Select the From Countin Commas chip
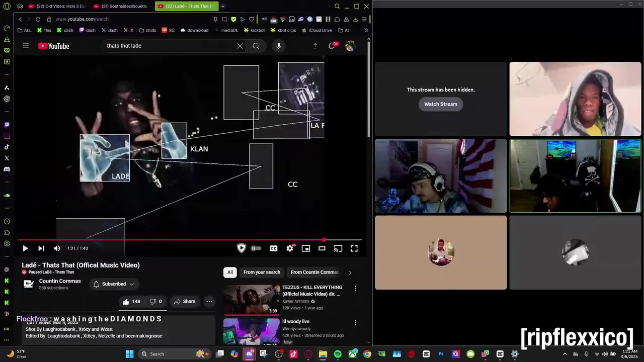The height and width of the screenshot is (362, 644). click(x=315, y=272)
